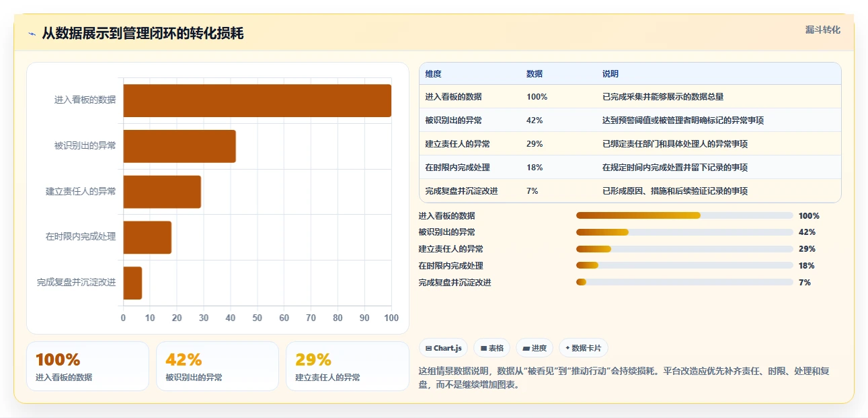The width and height of the screenshot is (868, 418).
Task: Click the description 已绑定责任部门和具体处理人的异常事项
Action: pyautogui.click(x=675, y=144)
